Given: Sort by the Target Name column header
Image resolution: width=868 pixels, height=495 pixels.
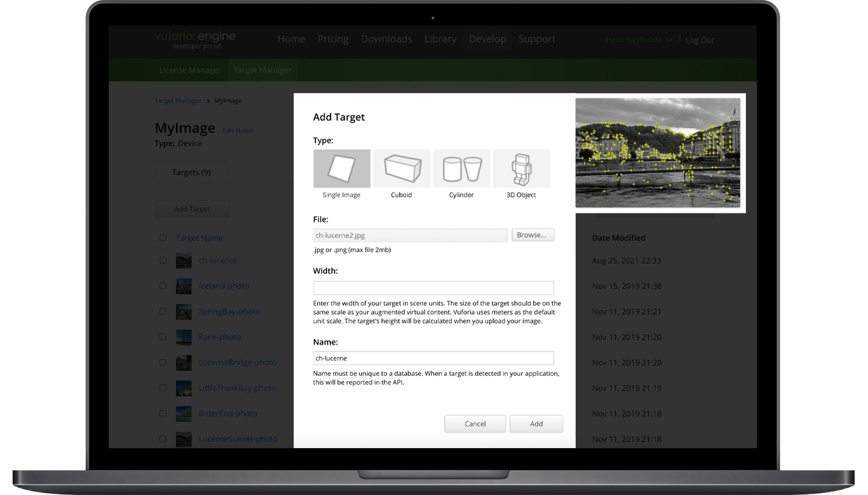Looking at the screenshot, I should pos(199,238).
